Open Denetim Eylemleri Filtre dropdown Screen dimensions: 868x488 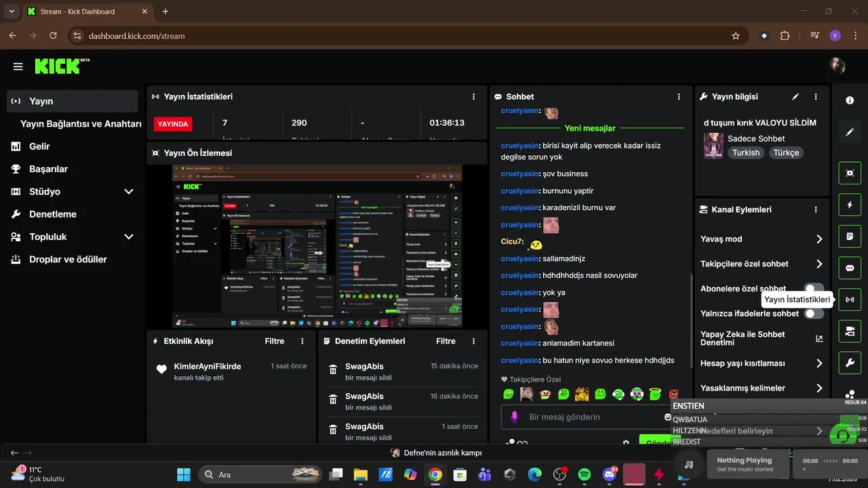pyautogui.click(x=446, y=341)
